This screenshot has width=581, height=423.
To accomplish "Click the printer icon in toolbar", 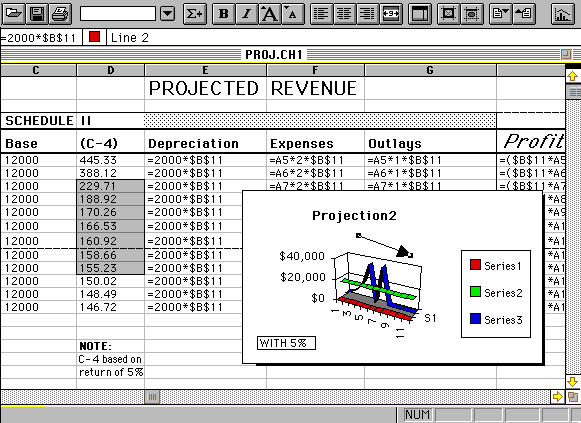I will point(60,14).
